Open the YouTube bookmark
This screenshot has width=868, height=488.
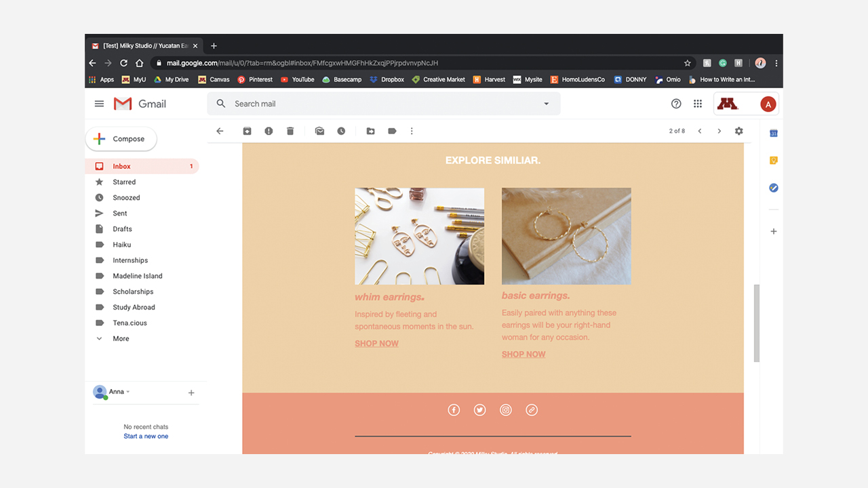point(298,79)
